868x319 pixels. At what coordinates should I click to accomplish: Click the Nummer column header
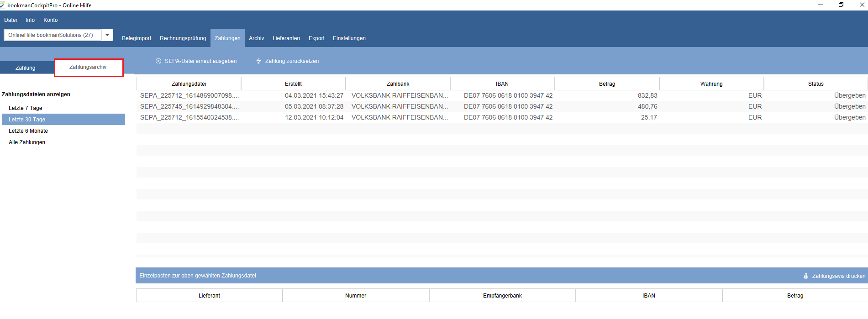click(356, 296)
